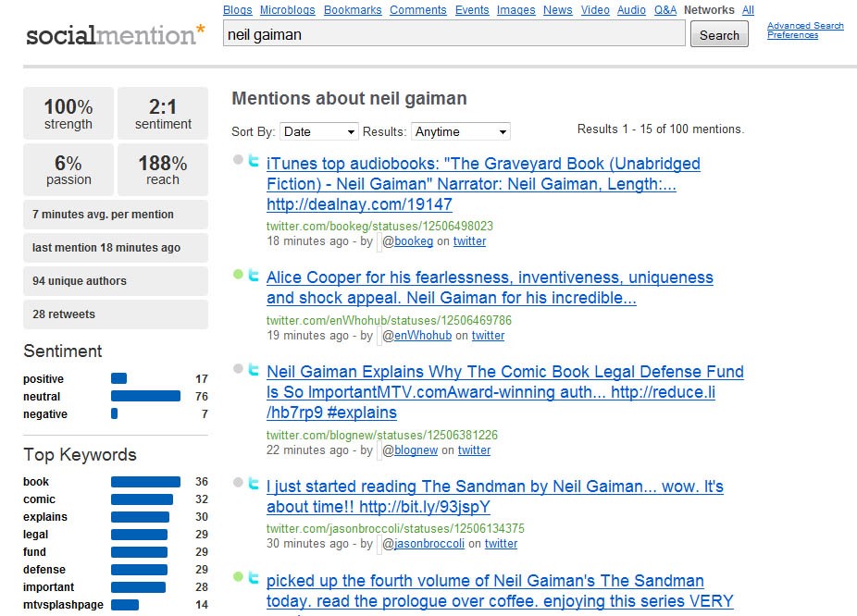The height and width of the screenshot is (616, 857).
Task: Open the 'picked up the fourth volume' mention
Action: [x=500, y=591]
